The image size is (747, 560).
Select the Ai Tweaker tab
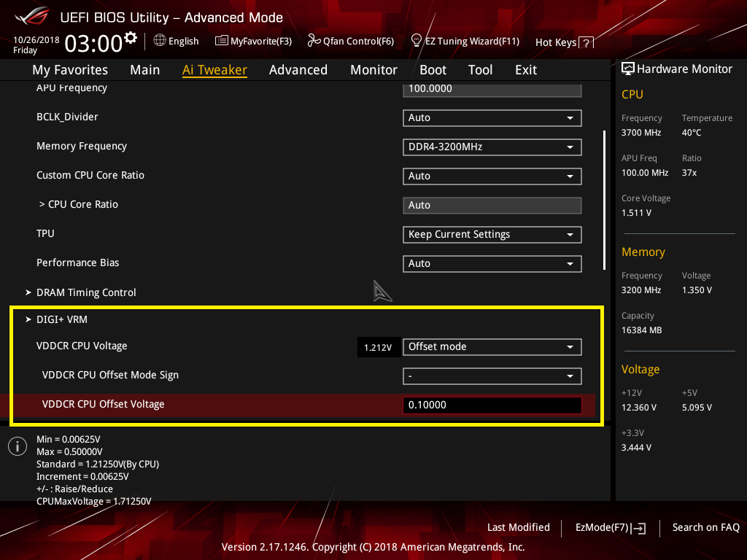(x=214, y=70)
